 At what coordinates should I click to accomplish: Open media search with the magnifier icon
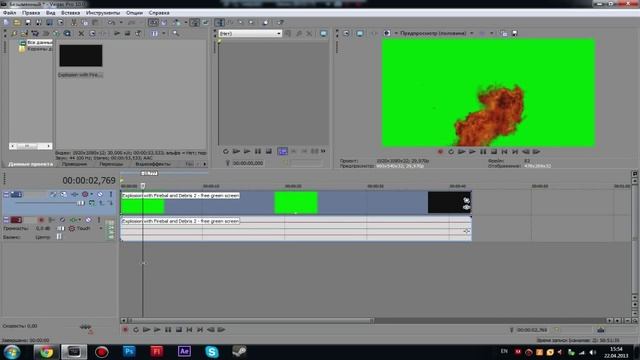[176, 33]
